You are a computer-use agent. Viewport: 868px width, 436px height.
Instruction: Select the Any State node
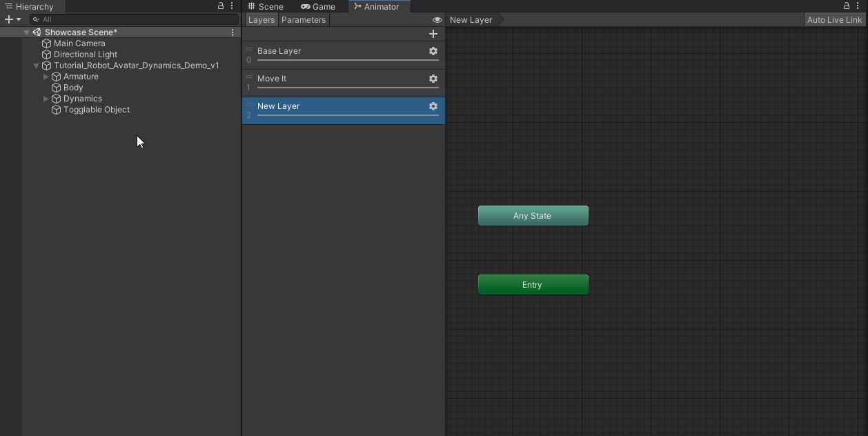point(533,215)
